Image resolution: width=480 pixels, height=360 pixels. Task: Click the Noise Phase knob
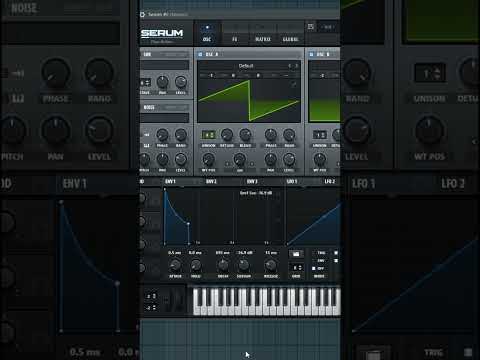162,134
